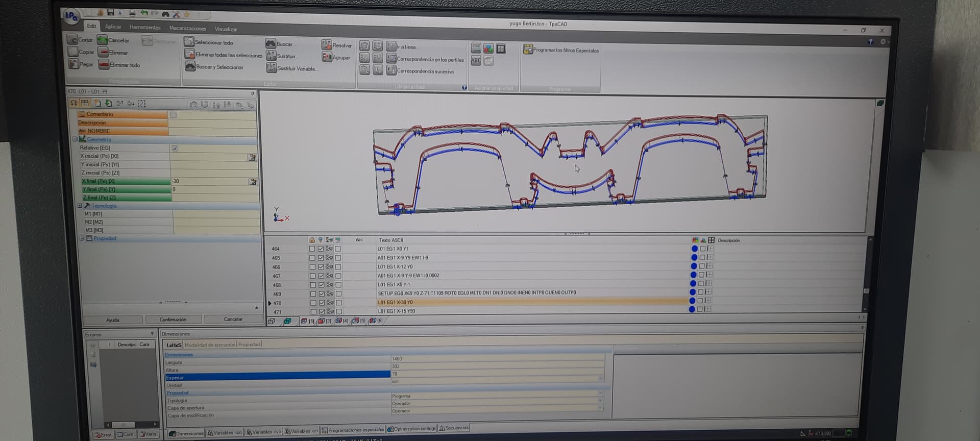Toggle the lightbulb visibility checkbox on row 464
The height and width of the screenshot is (441, 980).
[x=321, y=249]
